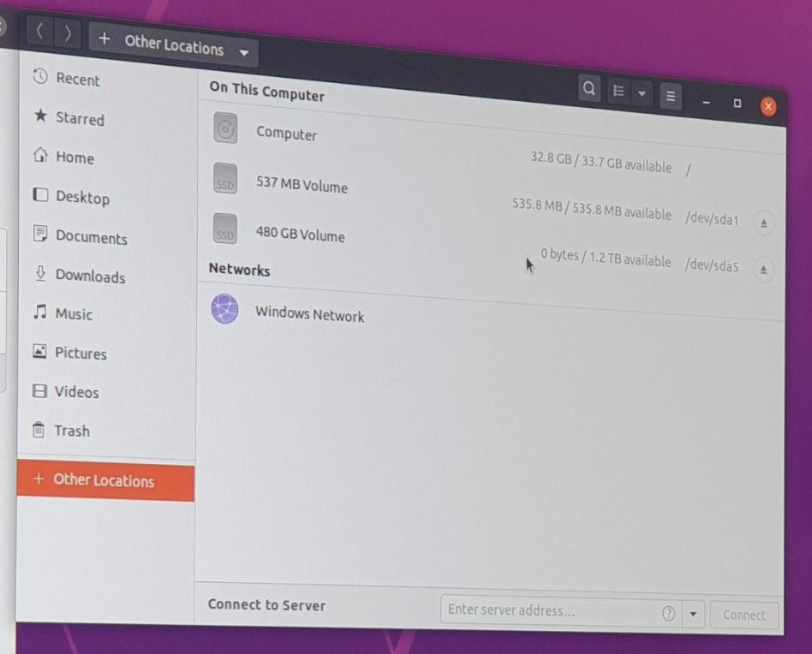Expand the view options dropdown arrow
812x654 pixels.
(642, 93)
